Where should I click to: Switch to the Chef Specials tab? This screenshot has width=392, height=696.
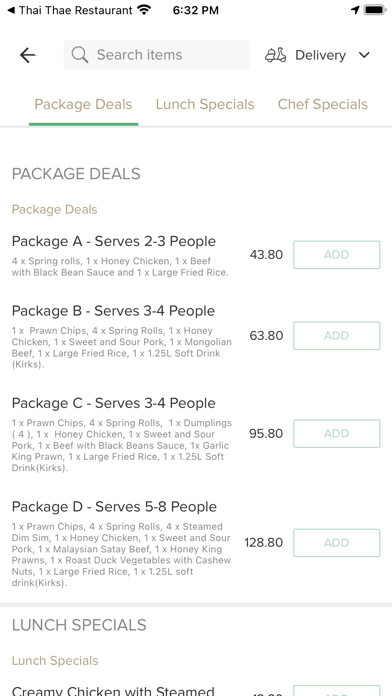pos(323,104)
